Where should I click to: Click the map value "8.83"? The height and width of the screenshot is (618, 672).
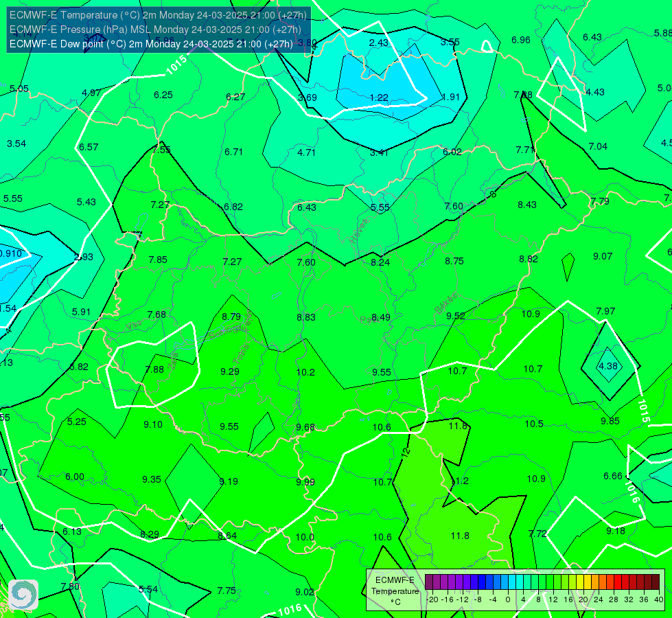click(306, 317)
